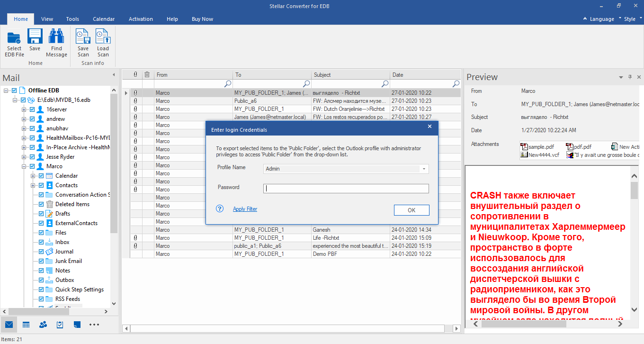Select the Ganesh message row

point(292,230)
